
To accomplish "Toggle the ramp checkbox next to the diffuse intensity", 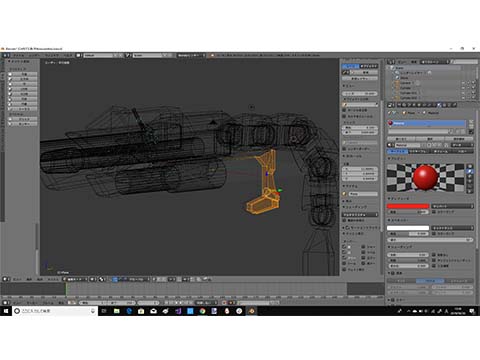I will click(434, 212).
